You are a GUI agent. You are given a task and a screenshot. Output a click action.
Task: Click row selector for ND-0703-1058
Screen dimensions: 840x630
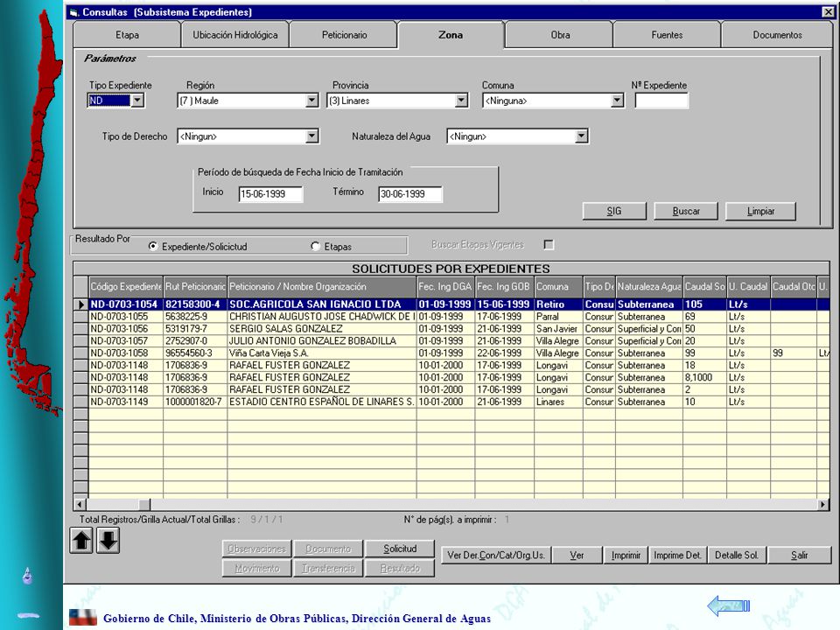[x=80, y=353]
